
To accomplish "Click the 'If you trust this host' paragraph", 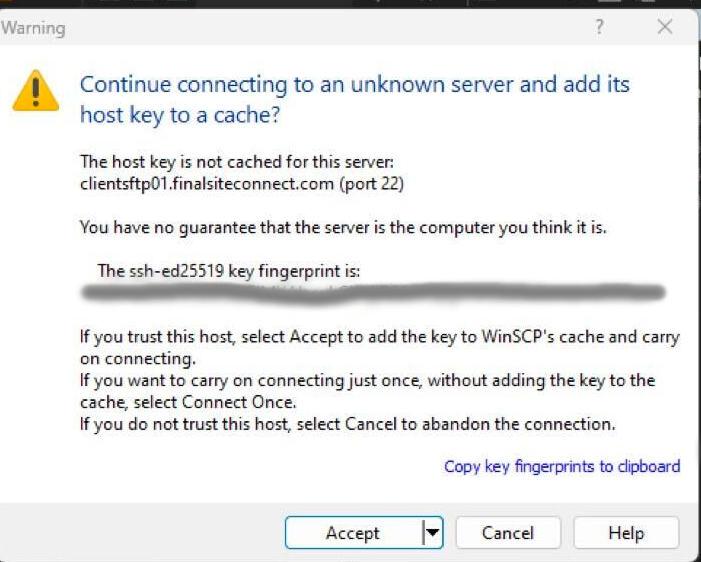I will pyautogui.click(x=380, y=347).
